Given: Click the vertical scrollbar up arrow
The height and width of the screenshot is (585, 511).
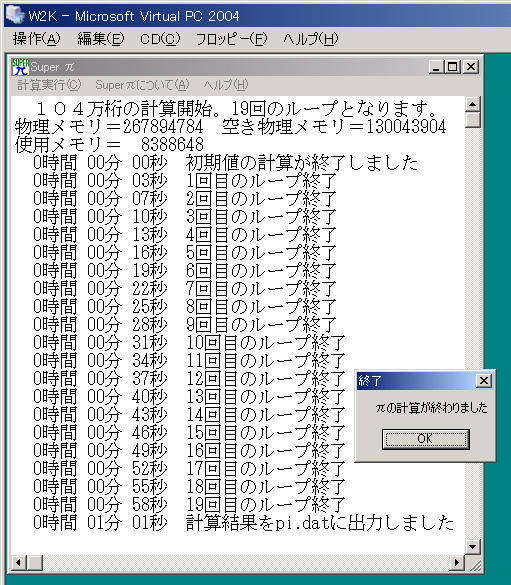Looking at the screenshot, I should point(473,104).
